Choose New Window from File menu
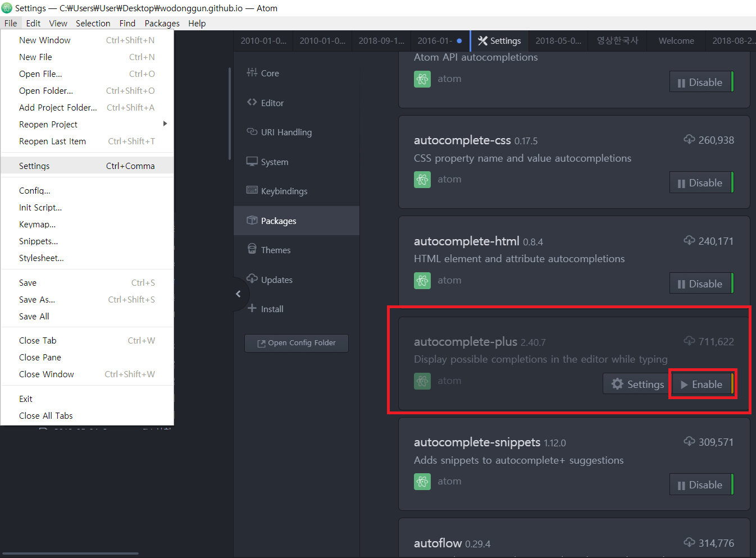The image size is (756, 558). tap(87, 40)
